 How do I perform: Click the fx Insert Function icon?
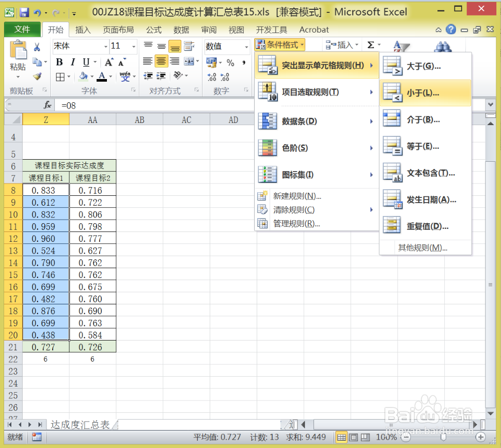(48, 105)
